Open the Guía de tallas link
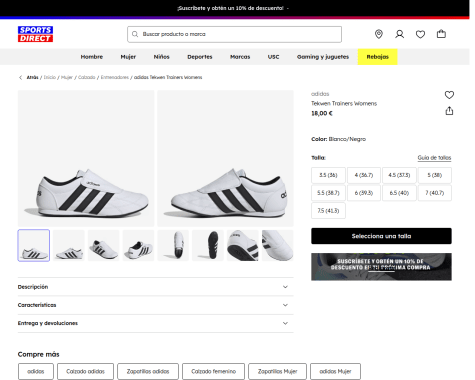Screen dimensions: 475x380 click(x=434, y=158)
